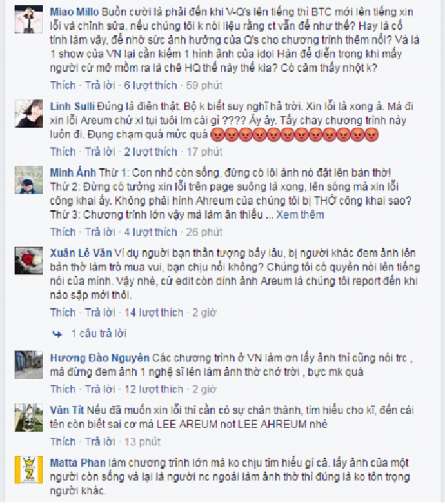Screen dimensions: 445x504
Task: Click Minh Ánh's profile avatar
Action: coord(28,180)
